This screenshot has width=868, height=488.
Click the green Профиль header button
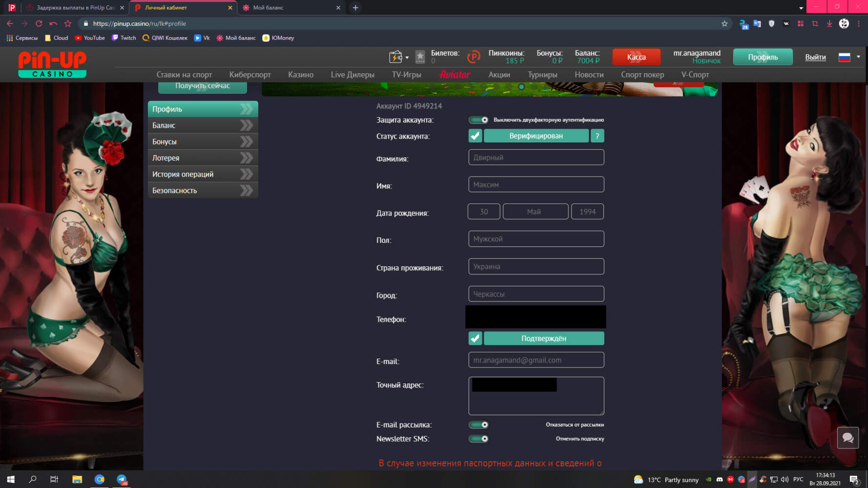[x=763, y=57]
